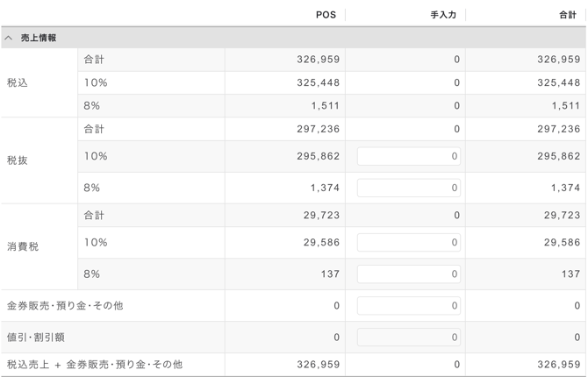Image resolution: width=588 pixels, height=377 pixels.
Task: Click 消費税 8% manual input field
Action: pos(408,274)
